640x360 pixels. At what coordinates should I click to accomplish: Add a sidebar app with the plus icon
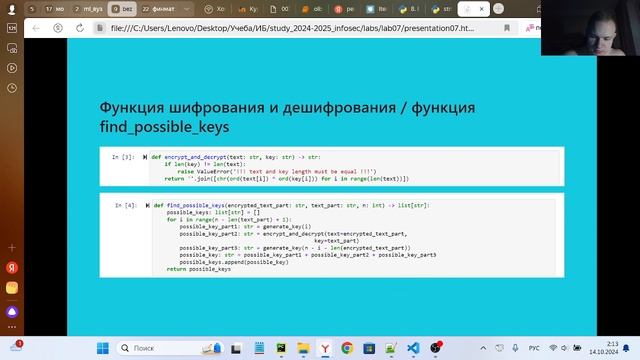[12, 248]
